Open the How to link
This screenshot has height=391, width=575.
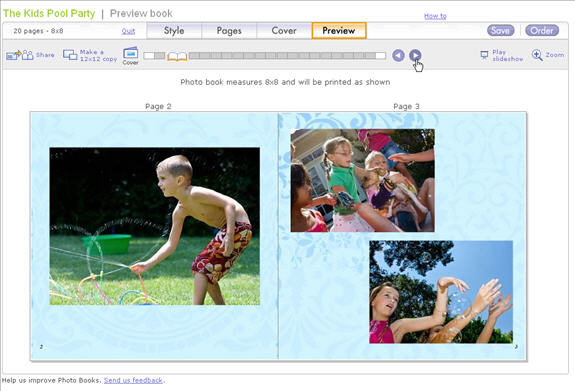click(435, 16)
